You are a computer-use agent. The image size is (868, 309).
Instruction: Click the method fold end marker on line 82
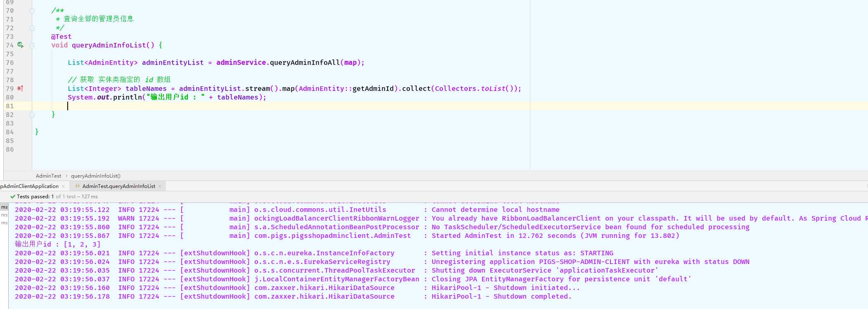pyautogui.click(x=32, y=115)
